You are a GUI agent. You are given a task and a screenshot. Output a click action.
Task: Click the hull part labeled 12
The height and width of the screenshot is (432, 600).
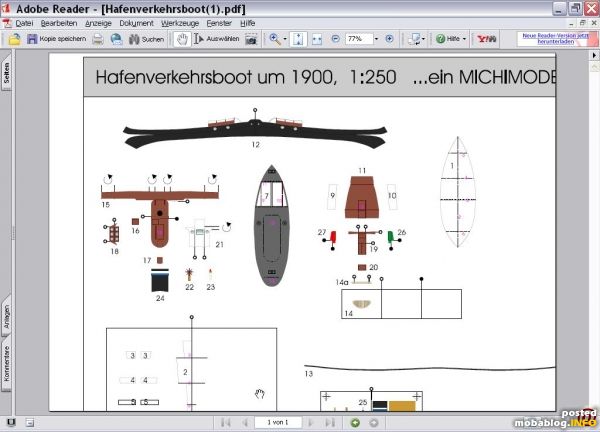tap(255, 133)
